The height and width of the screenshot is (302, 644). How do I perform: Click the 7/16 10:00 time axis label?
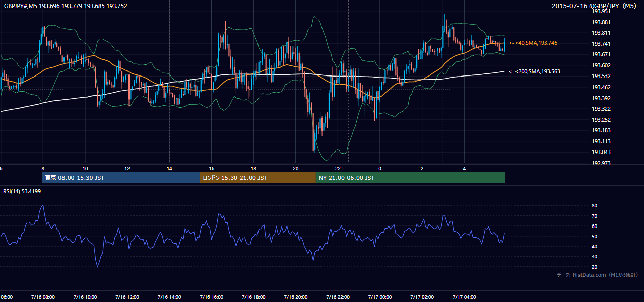coord(85,297)
